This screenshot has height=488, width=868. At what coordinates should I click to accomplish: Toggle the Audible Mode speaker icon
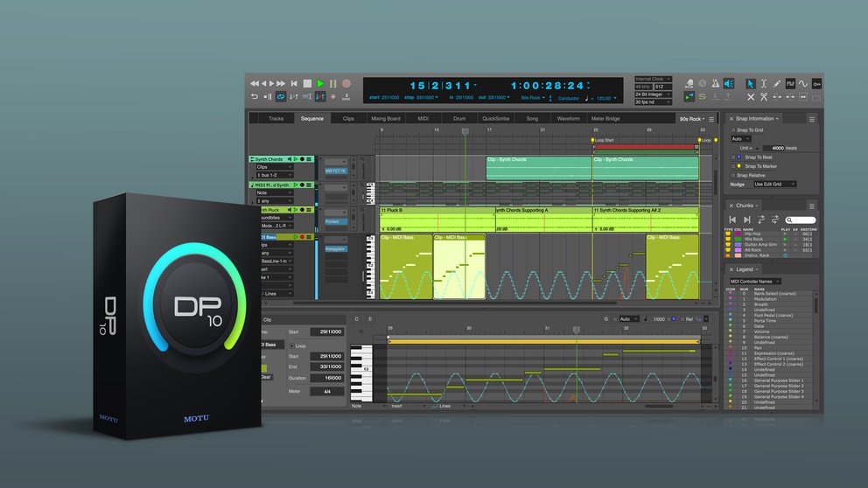click(729, 84)
